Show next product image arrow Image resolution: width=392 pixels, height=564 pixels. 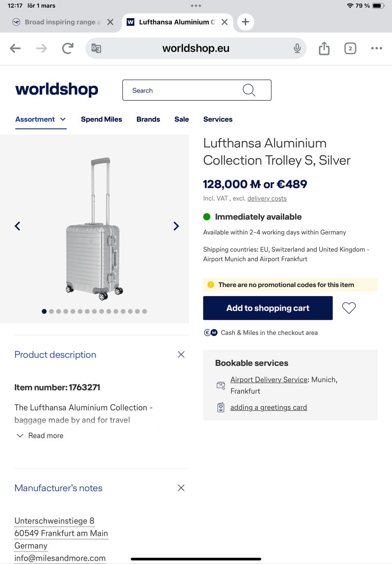176,226
